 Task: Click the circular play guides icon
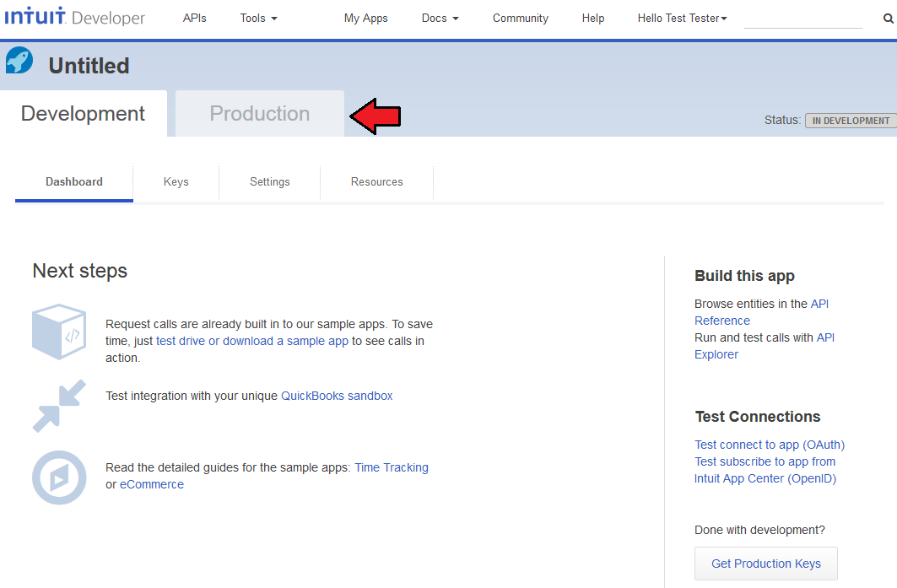pyautogui.click(x=60, y=477)
